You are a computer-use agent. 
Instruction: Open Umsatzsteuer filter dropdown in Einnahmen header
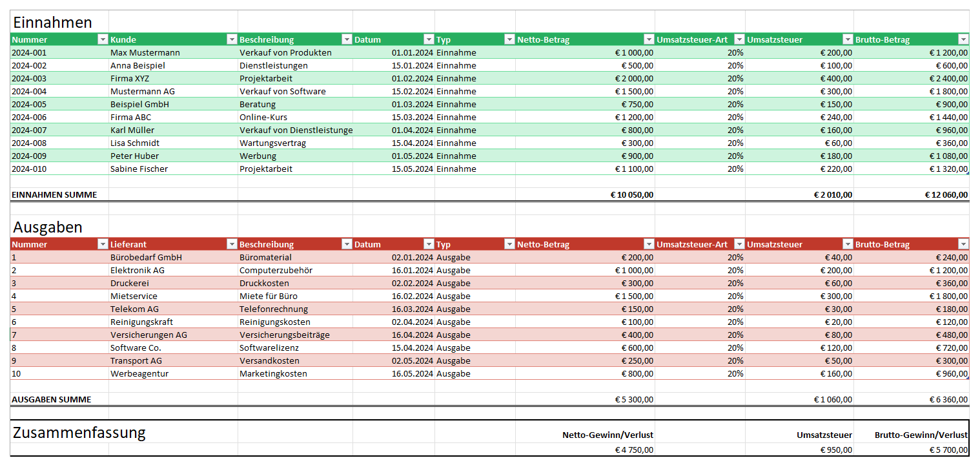[x=848, y=40]
